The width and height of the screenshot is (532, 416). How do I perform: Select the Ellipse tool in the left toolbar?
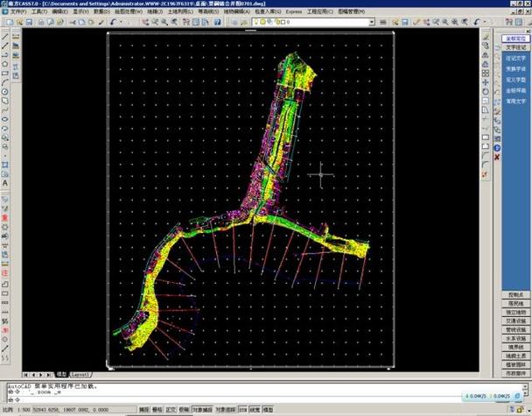coord(5,119)
